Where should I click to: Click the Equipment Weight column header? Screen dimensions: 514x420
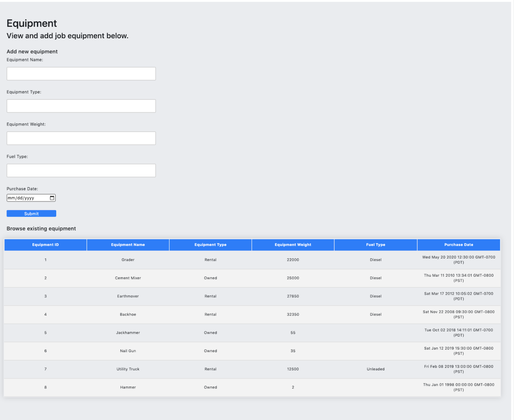click(293, 244)
